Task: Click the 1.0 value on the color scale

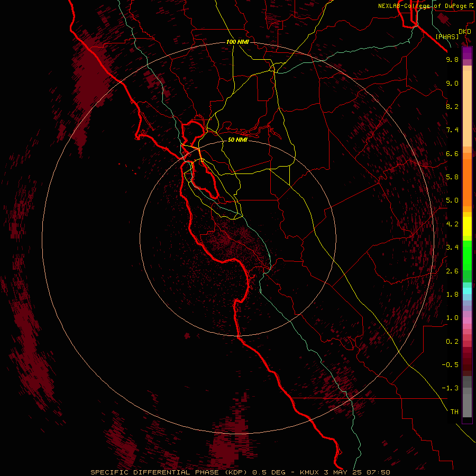Action: (x=452, y=318)
